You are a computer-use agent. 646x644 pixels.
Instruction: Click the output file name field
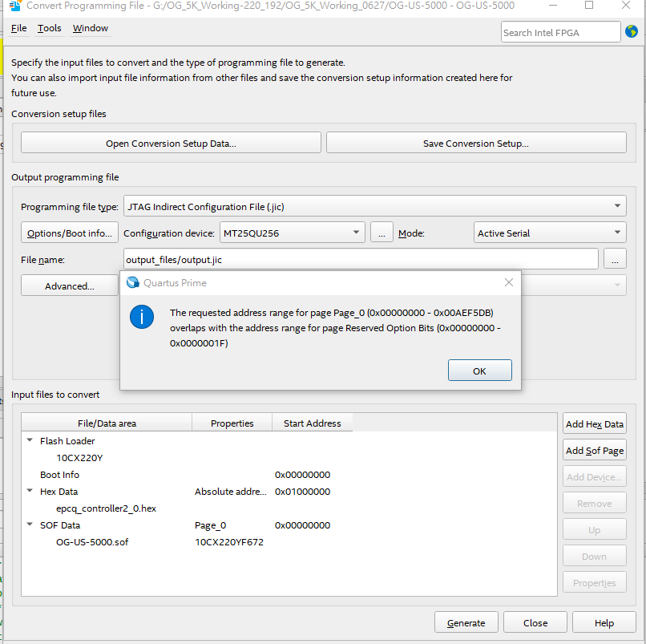[361, 259]
